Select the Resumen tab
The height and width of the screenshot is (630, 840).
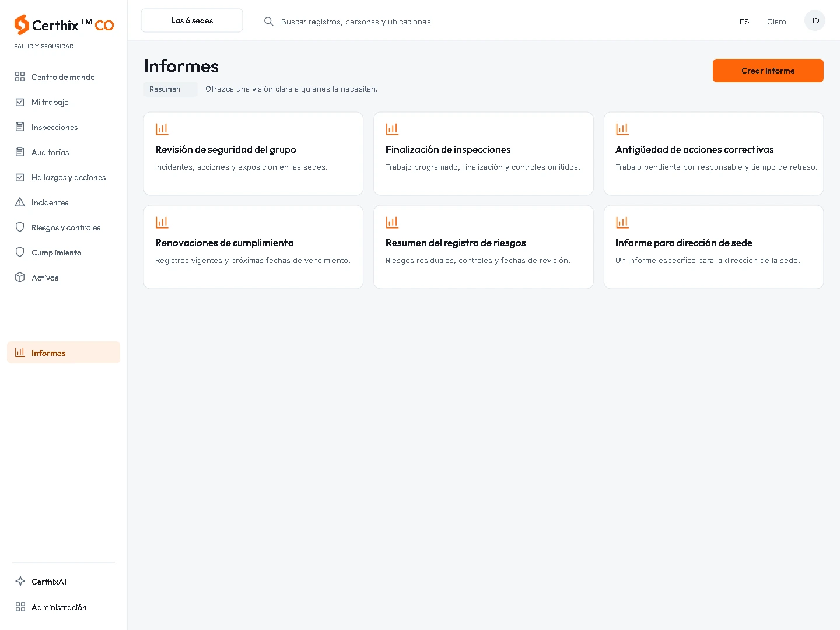170,89
